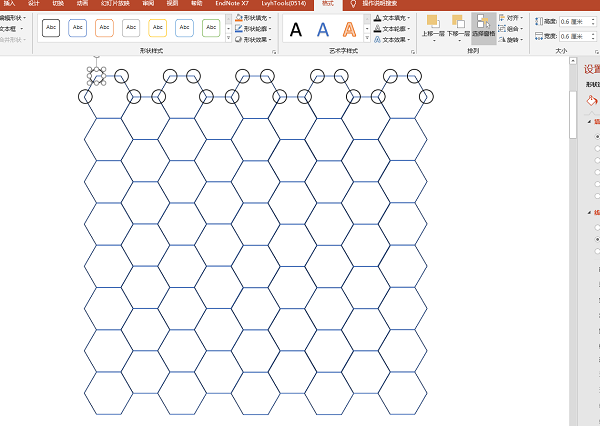The height and width of the screenshot is (426, 600).
Task: Apply the orange outline Abc shape style
Action: tap(104, 28)
